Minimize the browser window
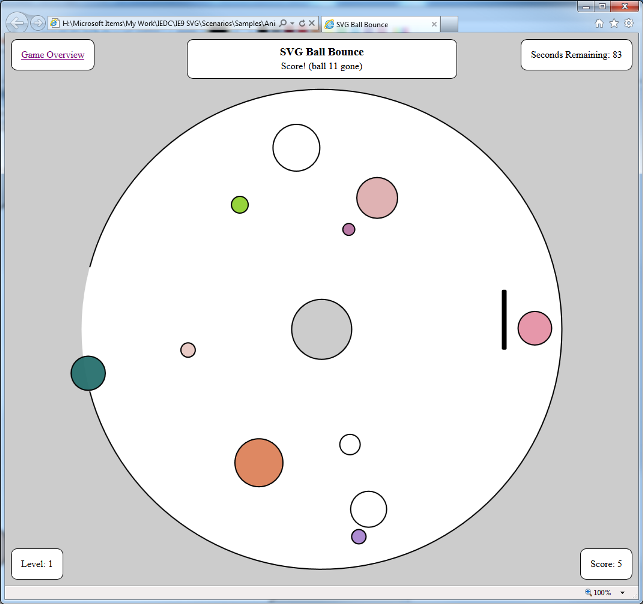 click(586, 7)
